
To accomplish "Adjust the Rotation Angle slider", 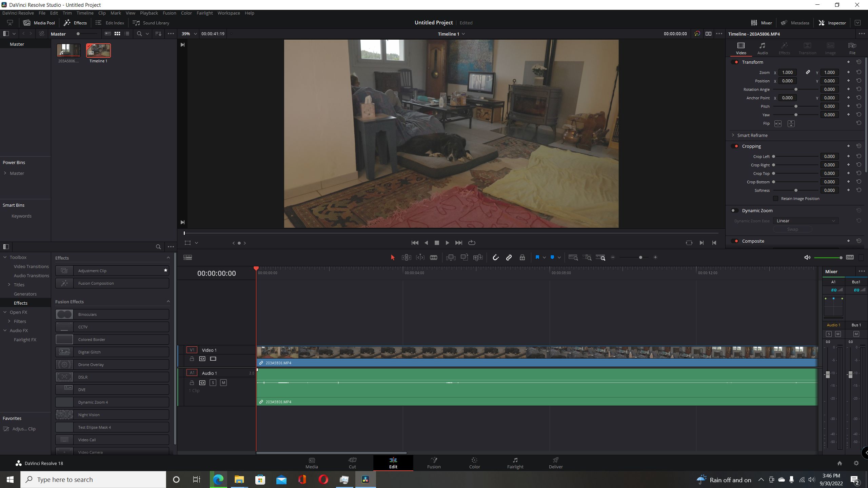I will point(796,89).
